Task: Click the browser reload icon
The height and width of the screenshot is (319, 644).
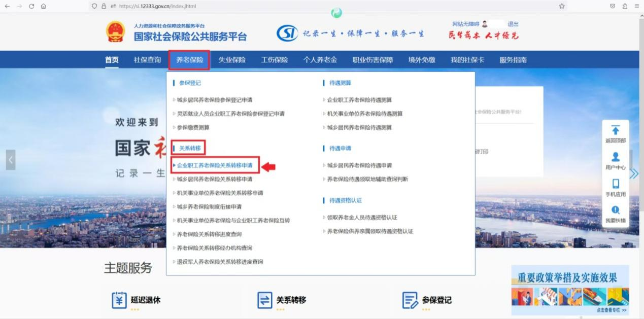Action: pyautogui.click(x=31, y=6)
